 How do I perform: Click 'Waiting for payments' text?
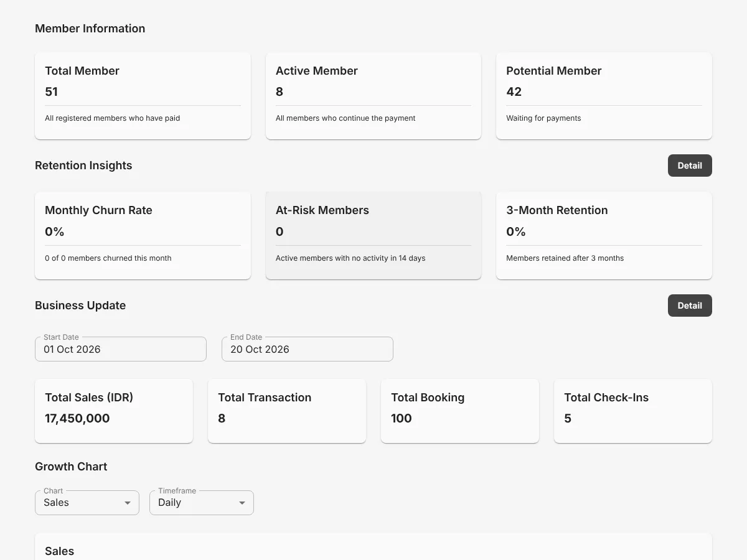[543, 118]
